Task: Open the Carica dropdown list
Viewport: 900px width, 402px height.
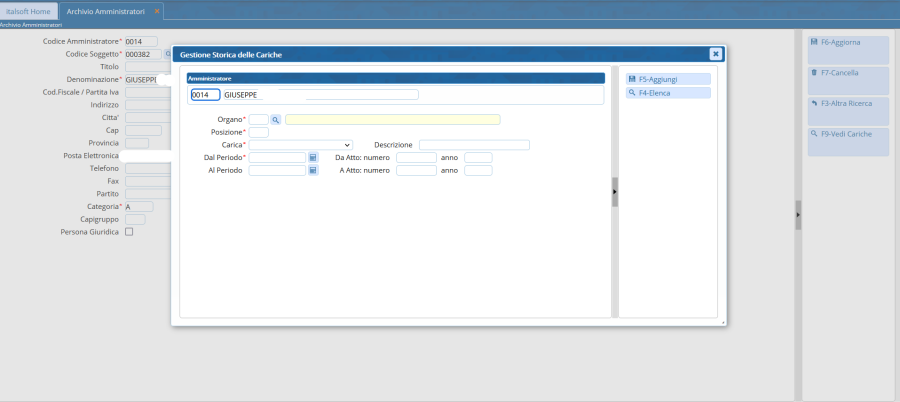Action: pyautogui.click(x=300, y=145)
